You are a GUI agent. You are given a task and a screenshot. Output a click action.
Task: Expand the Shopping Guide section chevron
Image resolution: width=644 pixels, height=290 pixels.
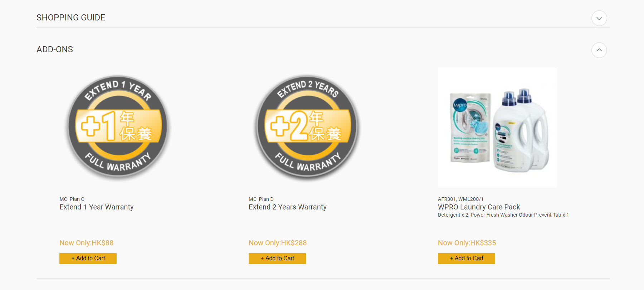[x=599, y=18]
